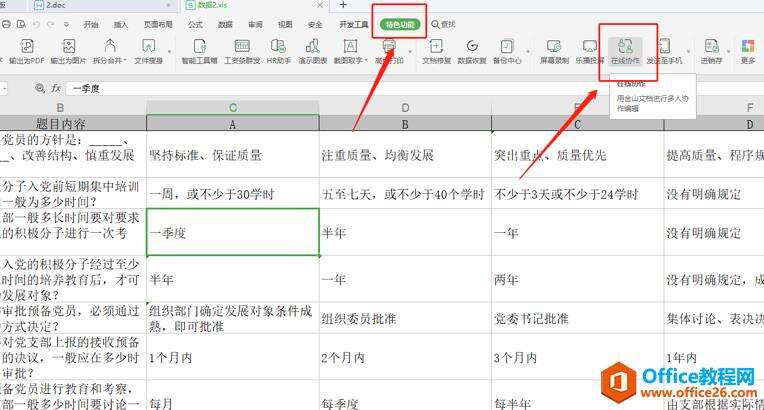The height and width of the screenshot is (410, 764).
Task: Select column D header
Action: point(405,108)
